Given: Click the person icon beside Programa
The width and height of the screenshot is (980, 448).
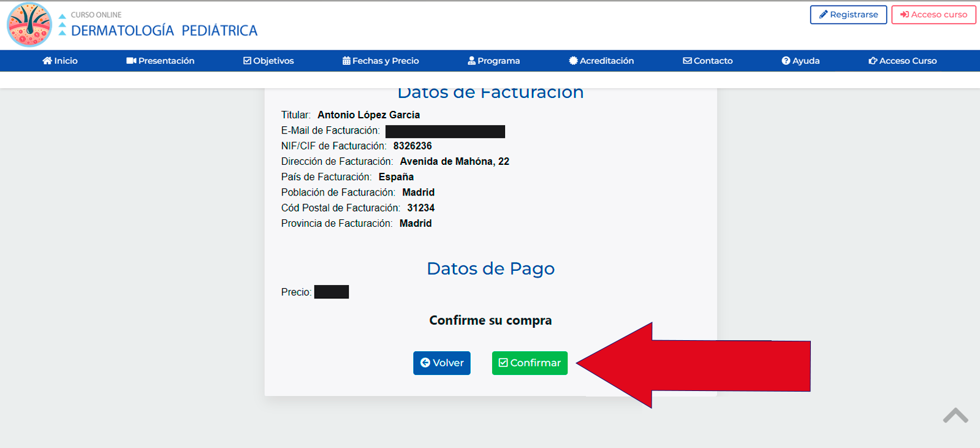Looking at the screenshot, I should coord(471,61).
